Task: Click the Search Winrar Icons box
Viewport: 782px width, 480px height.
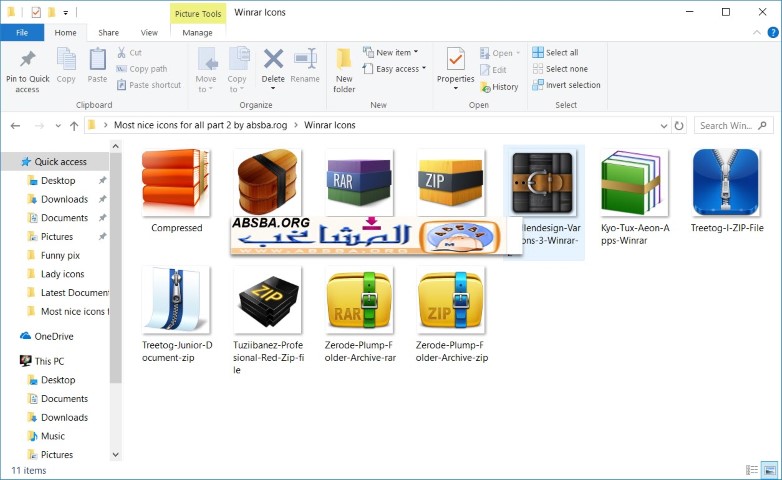Action: (x=733, y=126)
